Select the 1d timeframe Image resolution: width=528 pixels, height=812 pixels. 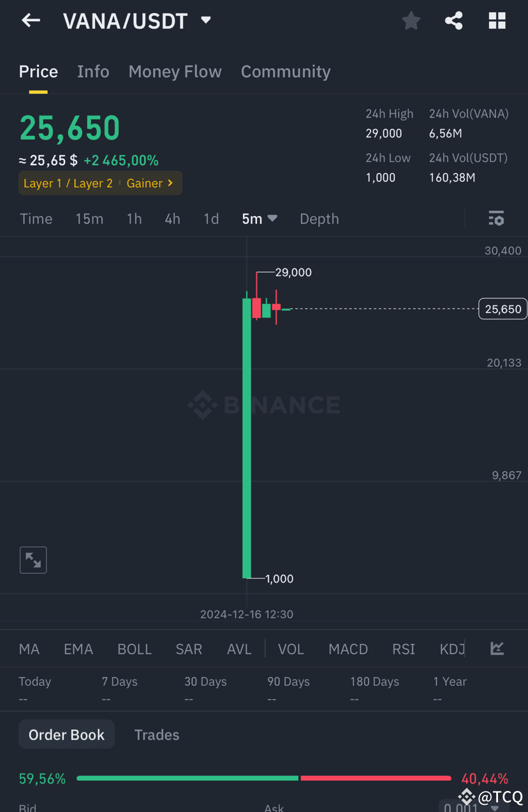point(211,219)
